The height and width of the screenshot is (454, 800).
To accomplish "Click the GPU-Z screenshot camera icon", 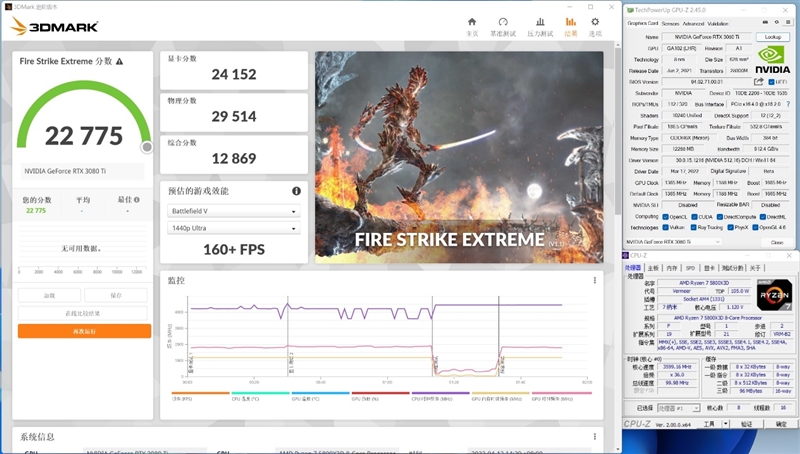I will click(765, 22).
